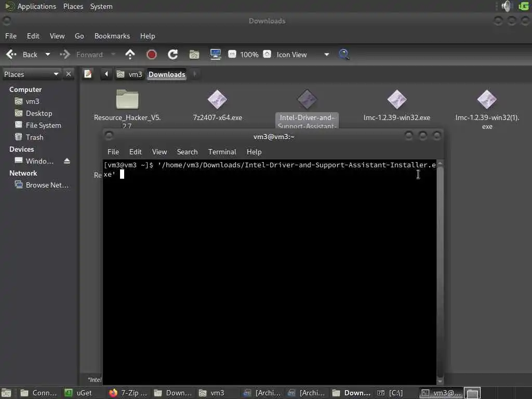Click the green uGet tray icon

524,6
